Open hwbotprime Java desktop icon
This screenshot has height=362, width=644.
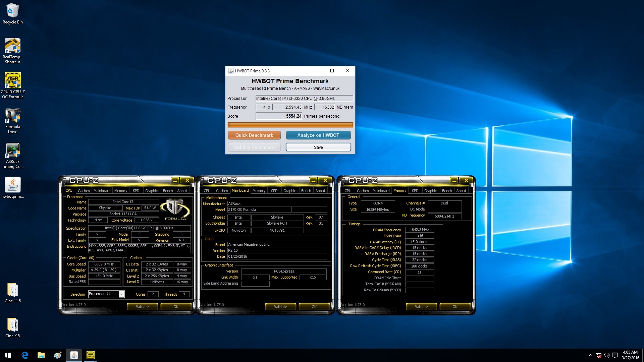point(12,187)
